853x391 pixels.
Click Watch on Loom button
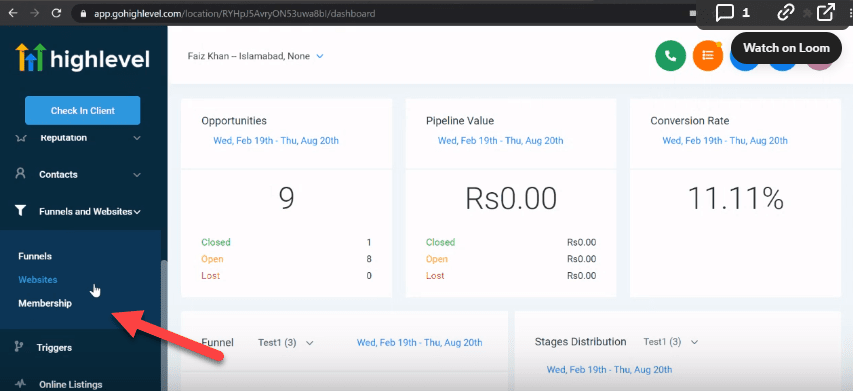pos(786,48)
